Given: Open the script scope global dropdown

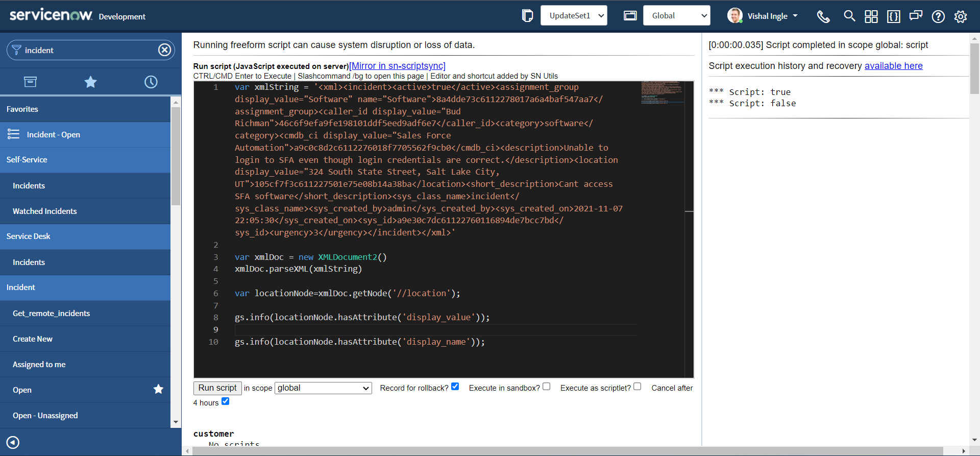Looking at the screenshot, I should tap(324, 388).
